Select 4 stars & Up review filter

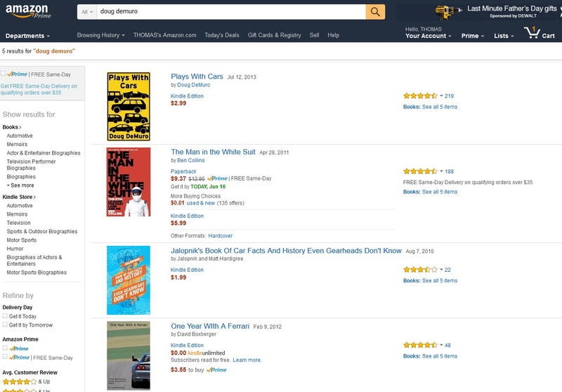click(x=26, y=381)
